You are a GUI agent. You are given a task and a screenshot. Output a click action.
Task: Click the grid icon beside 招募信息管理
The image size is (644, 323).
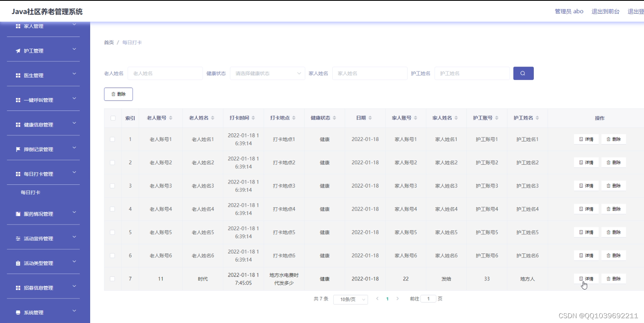coord(18,288)
